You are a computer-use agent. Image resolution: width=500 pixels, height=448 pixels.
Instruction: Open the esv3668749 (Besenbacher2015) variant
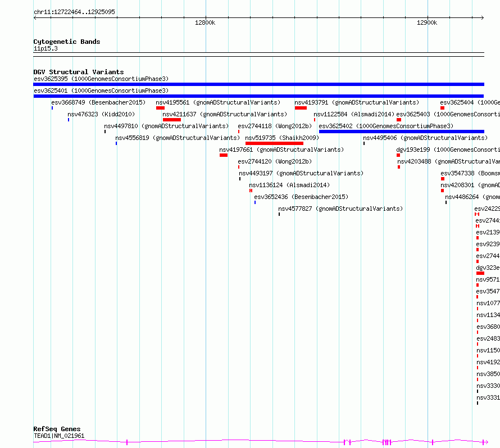[98, 102]
